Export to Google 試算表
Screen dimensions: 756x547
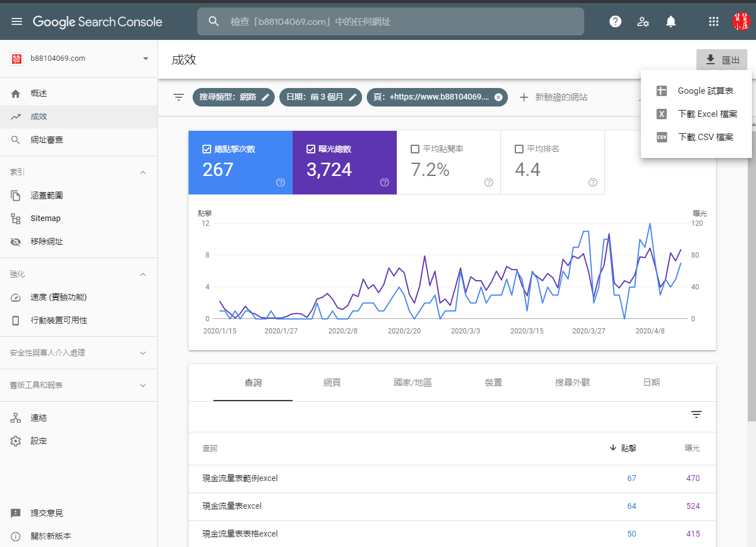tap(696, 91)
